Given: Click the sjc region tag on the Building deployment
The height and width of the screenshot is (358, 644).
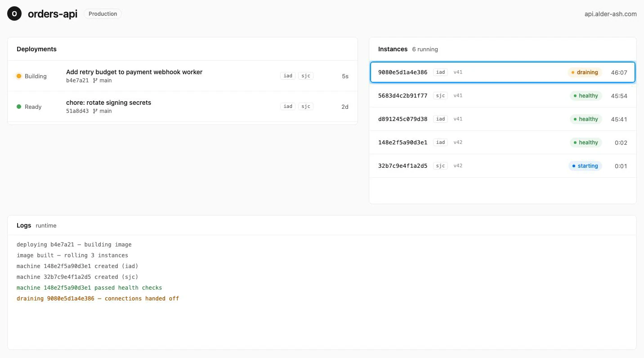Looking at the screenshot, I should pos(306,76).
